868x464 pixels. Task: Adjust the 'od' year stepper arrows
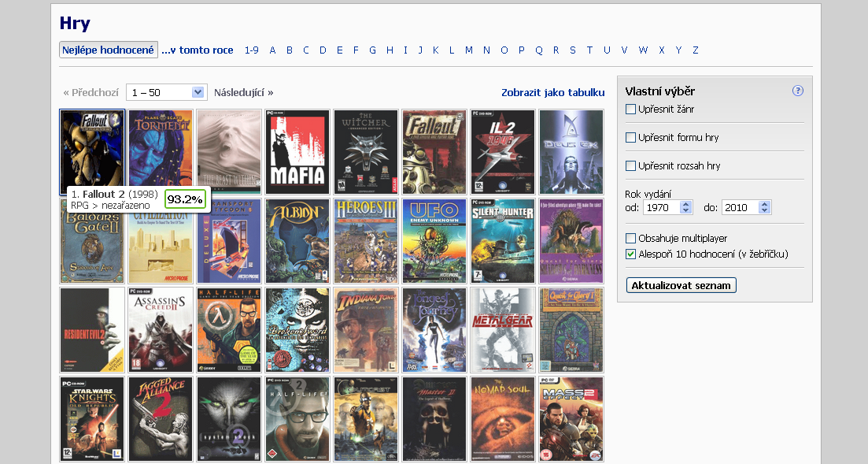click(x=686, y=207)
